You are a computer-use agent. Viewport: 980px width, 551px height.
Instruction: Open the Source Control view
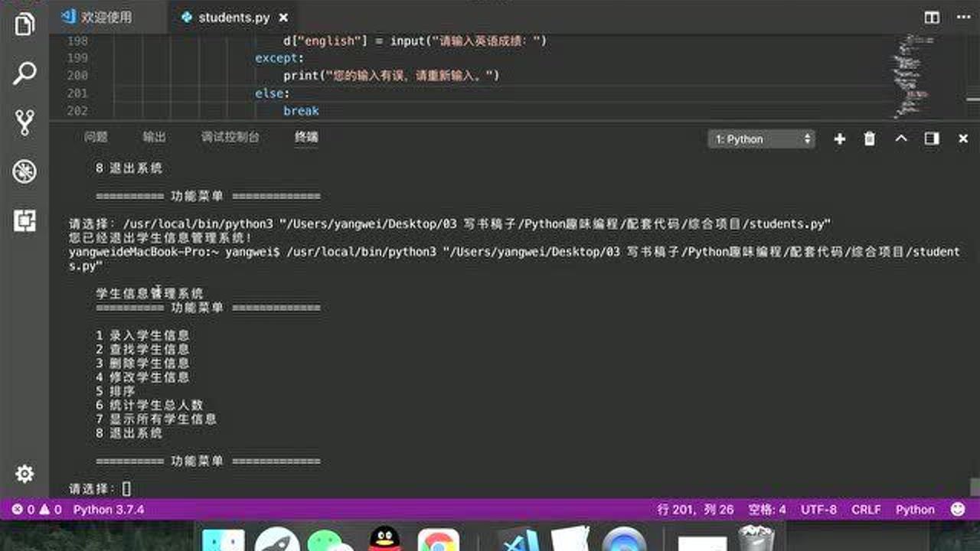[25, 121]
